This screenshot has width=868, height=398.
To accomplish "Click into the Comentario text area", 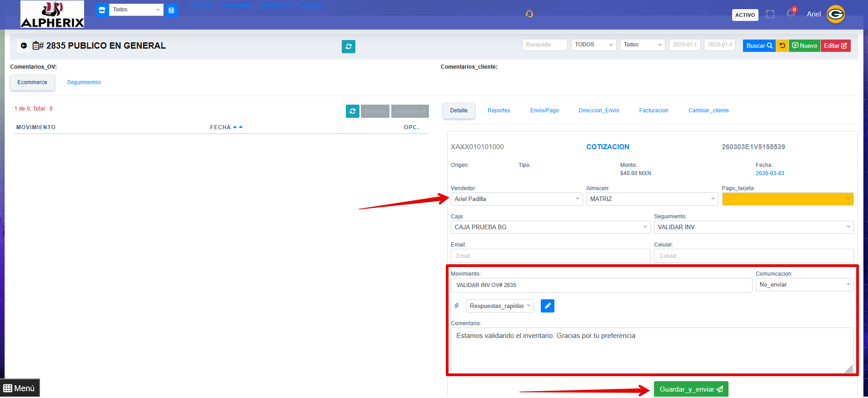I will (x=652, y=350).
